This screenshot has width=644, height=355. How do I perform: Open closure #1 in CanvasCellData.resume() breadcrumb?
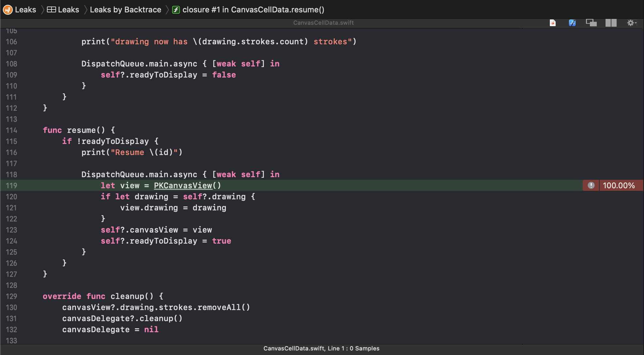253,10
